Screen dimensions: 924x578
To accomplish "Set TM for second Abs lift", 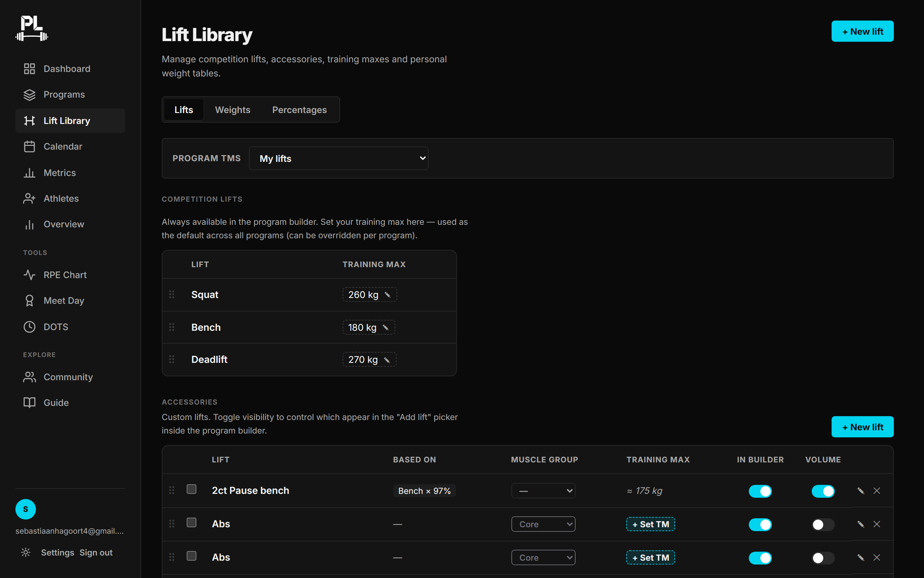I will pos(651,558).
